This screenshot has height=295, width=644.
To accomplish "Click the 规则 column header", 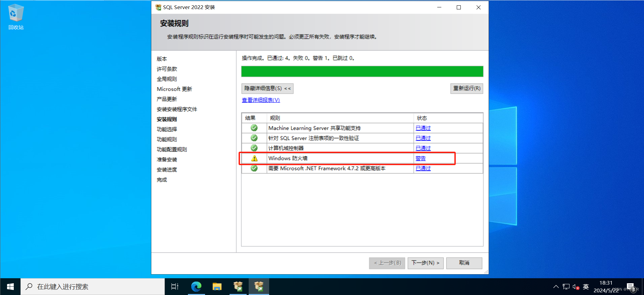I will pos(340,118).
